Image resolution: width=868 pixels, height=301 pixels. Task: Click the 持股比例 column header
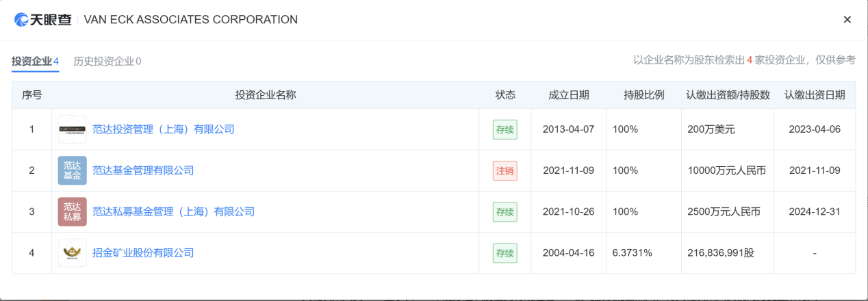[643, 95]
